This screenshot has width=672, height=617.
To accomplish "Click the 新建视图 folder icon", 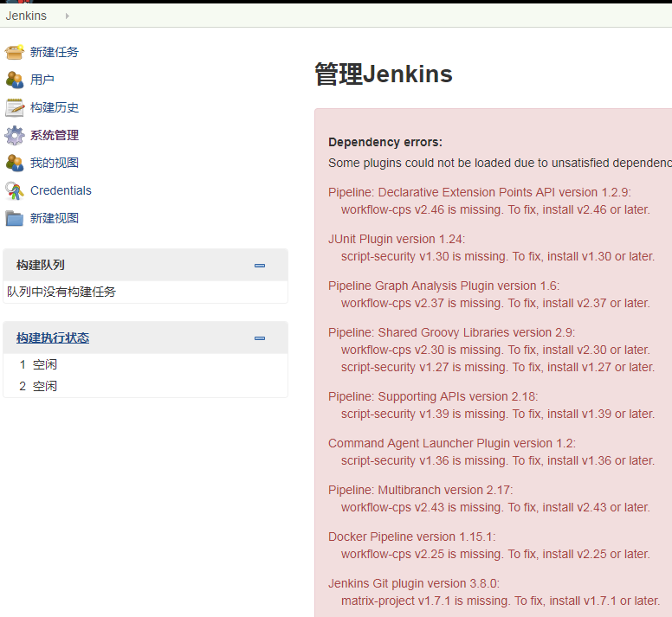I will coord(15,218).
